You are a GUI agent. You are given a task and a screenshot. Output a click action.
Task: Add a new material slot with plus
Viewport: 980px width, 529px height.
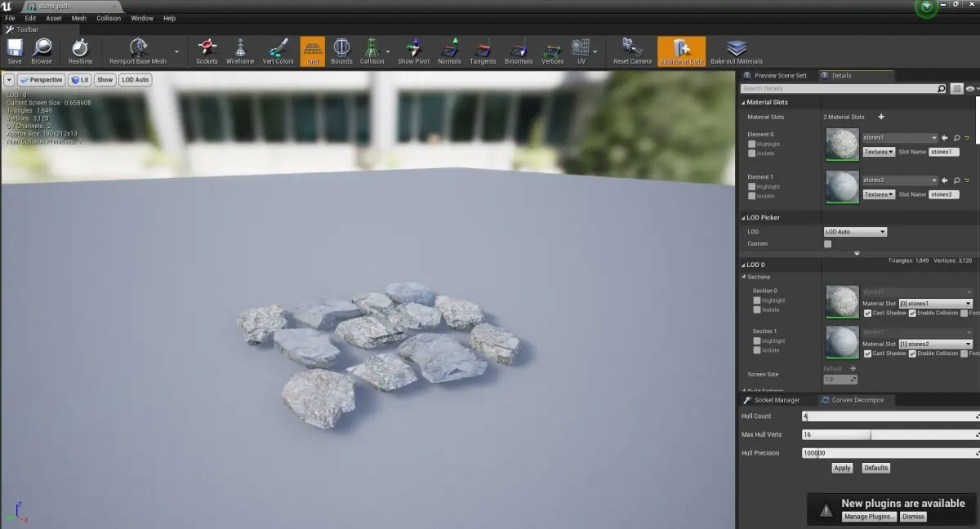pyautogui.click(x=881, y=117)
